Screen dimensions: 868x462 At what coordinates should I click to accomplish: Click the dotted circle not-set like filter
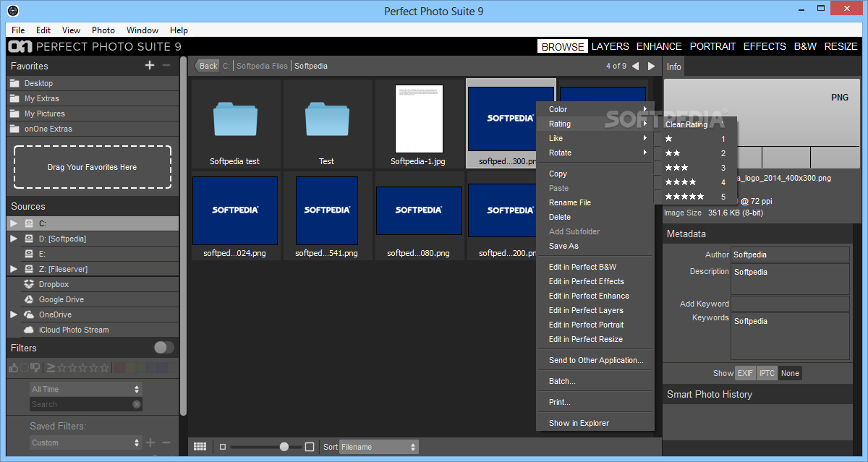coord(24,367)
